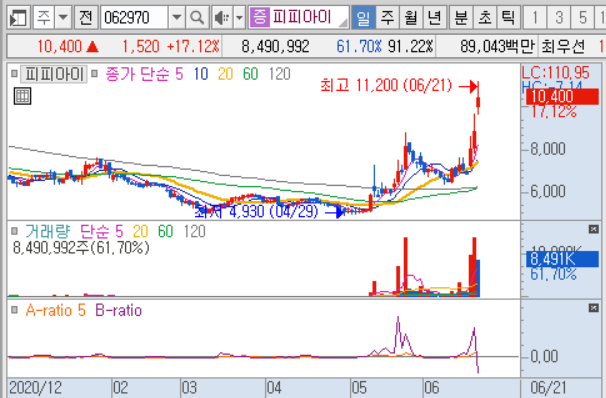This screenshot has width=606, height=398.
Task: Expand the arrow next to 주
Action: point(63,17)
